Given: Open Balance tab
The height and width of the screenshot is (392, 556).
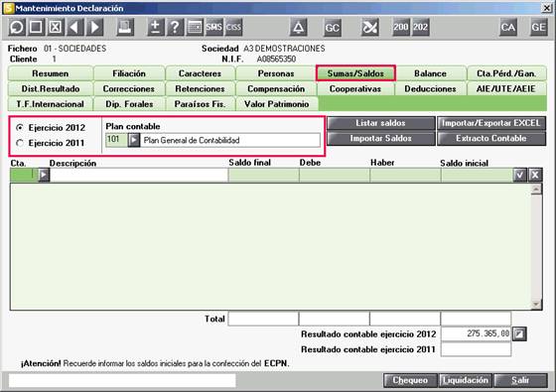Looking at the screenshot, I should coord(430,73).
